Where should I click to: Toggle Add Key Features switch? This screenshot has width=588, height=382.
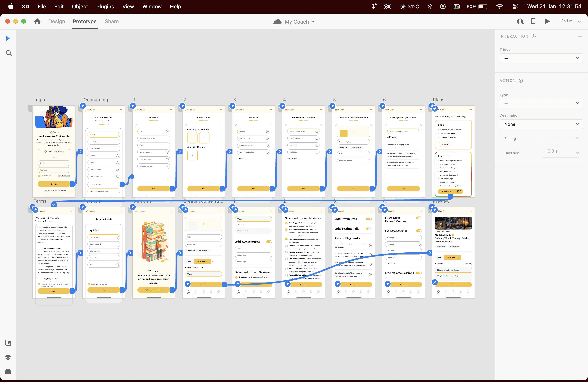269,242
